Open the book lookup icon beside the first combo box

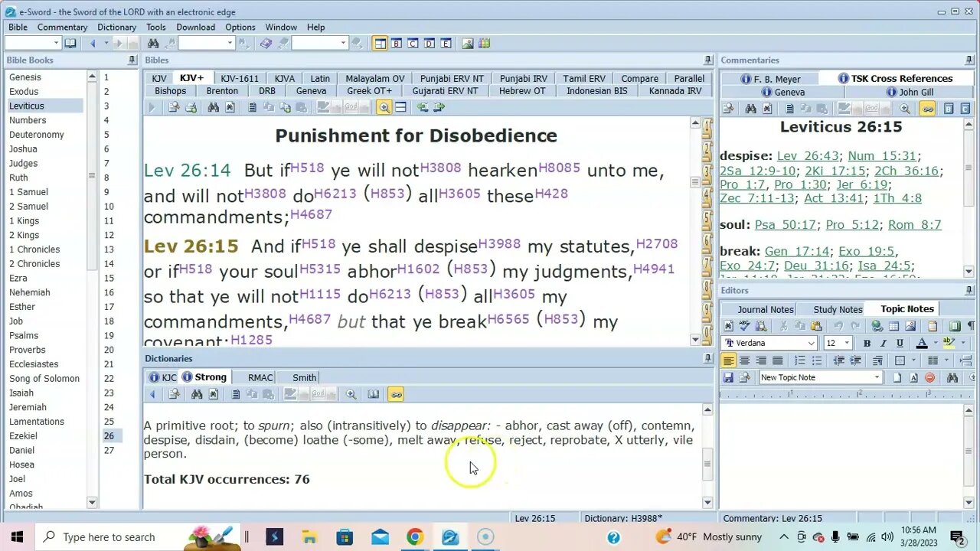70,44
